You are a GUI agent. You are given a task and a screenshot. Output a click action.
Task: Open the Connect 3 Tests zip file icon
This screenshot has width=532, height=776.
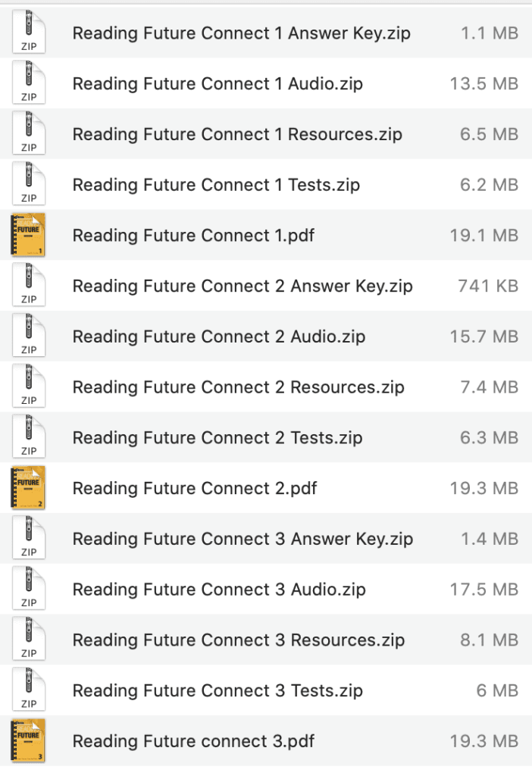coord(28,690)
